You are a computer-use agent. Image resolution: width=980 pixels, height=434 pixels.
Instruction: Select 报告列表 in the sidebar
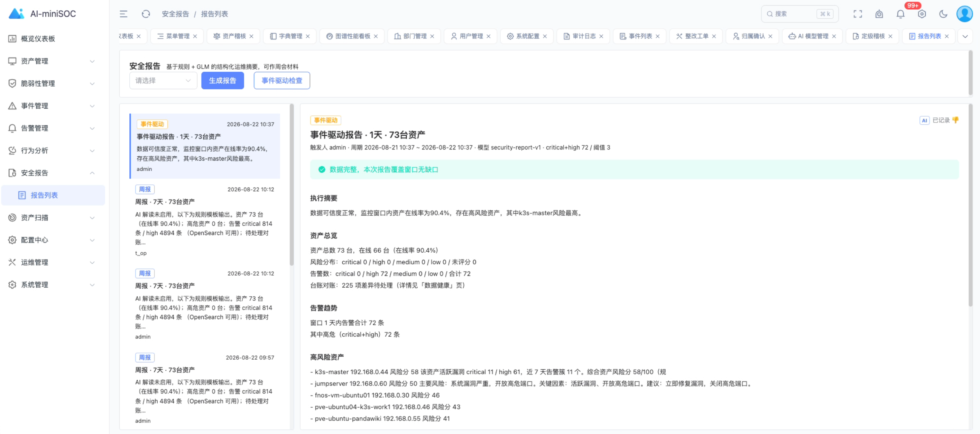53,195
